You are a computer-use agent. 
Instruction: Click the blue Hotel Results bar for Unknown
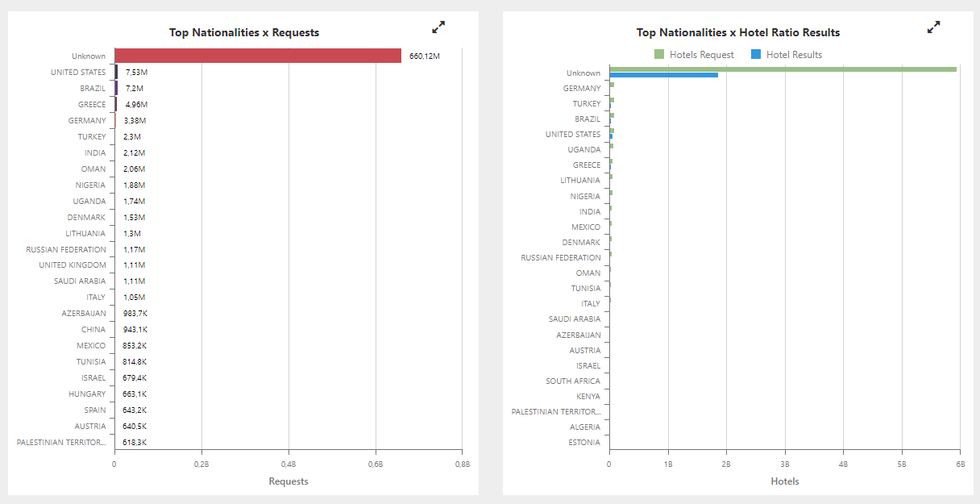pos(661,74)
